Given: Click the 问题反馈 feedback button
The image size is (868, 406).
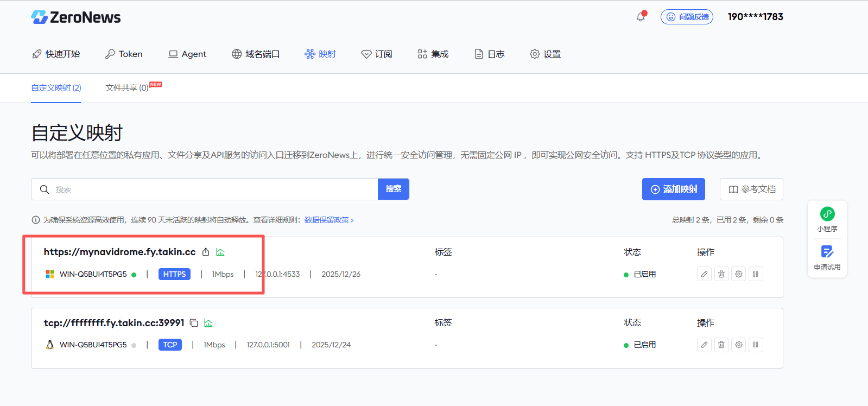Looking at the screenshot, I should (687, 17).
